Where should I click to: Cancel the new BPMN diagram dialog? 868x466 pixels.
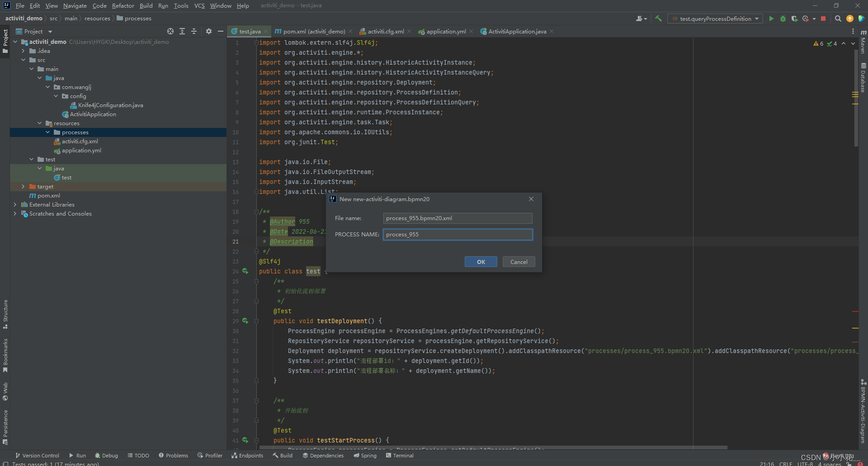click(x=519, y=262)
